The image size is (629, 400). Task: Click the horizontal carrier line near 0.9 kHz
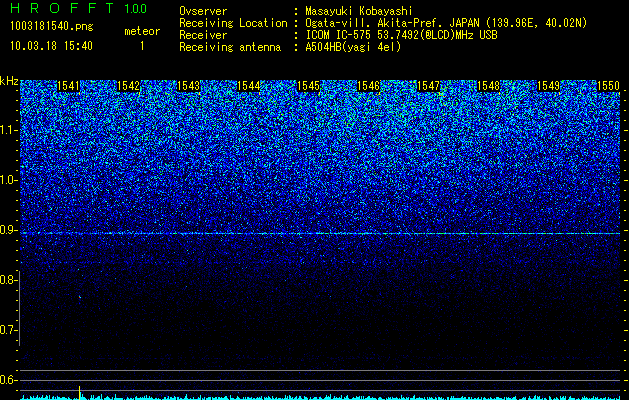[x=320, y=233]
